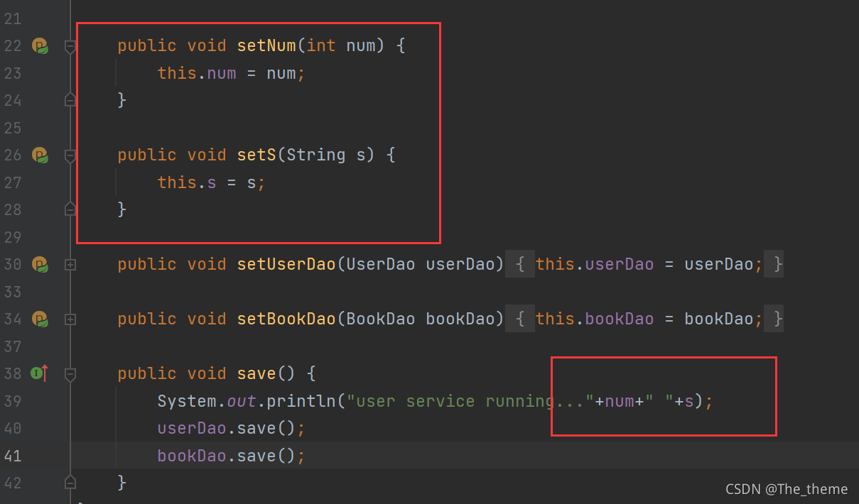
Task: Click the fold end marker at setS's closing brace
Action: [70, 209]
